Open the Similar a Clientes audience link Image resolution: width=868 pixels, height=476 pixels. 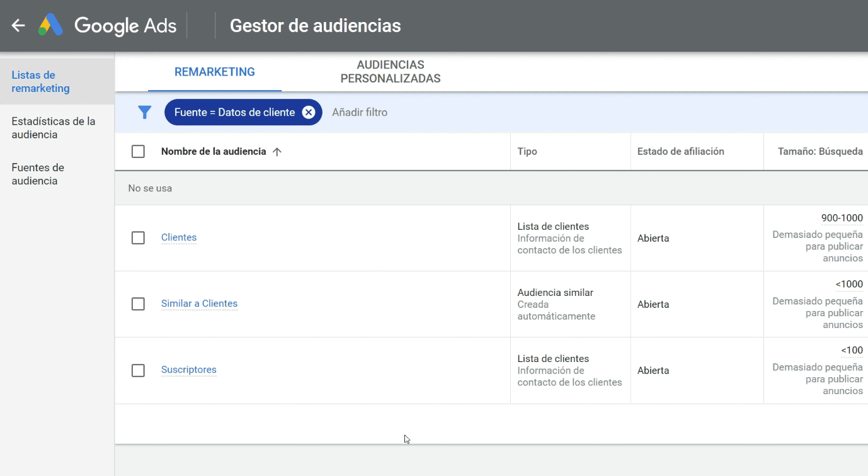coord(199,303)
